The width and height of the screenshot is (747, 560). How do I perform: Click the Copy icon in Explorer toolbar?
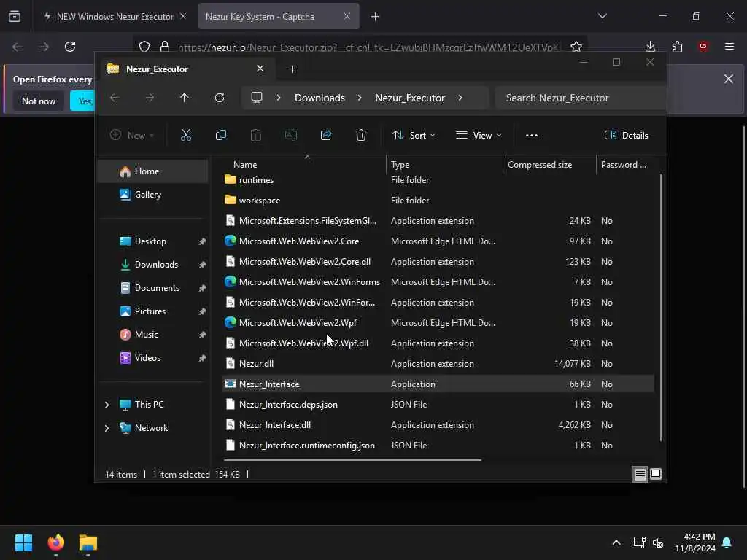(220, 135)
